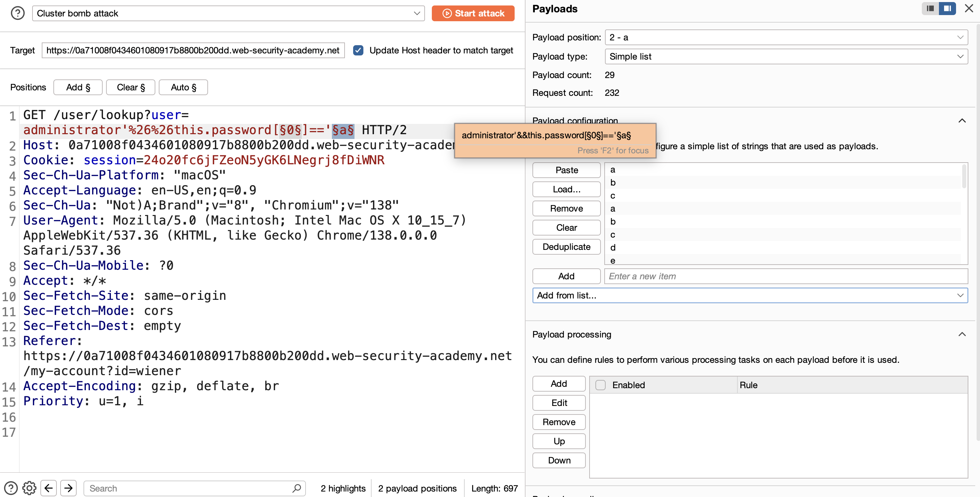Deduplicate the payload list

566,246
